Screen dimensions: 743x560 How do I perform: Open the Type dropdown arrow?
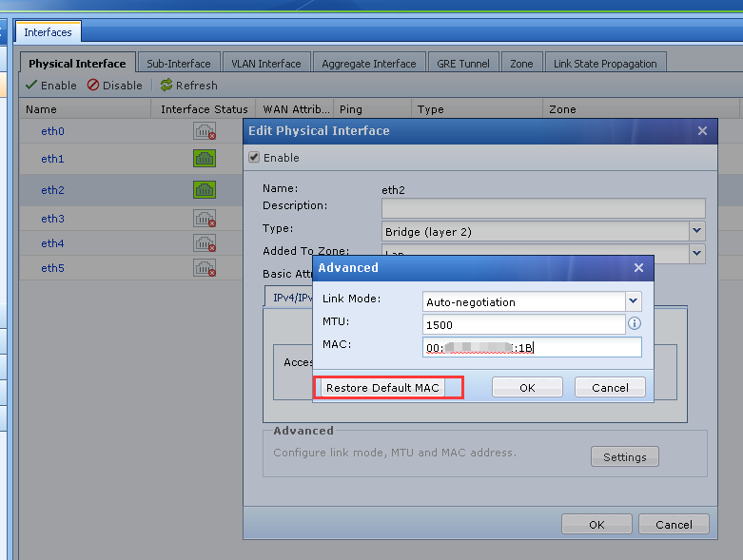pos(696,230)
